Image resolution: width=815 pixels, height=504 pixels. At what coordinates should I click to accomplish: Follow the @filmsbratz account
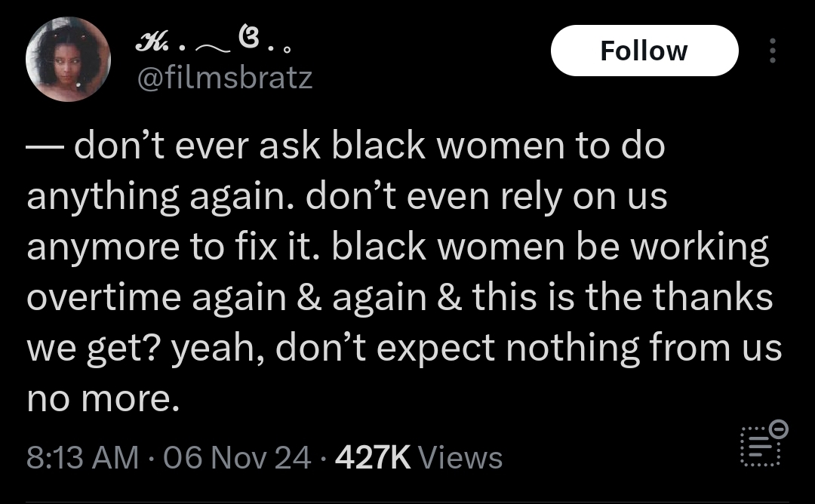click(644, 51)
